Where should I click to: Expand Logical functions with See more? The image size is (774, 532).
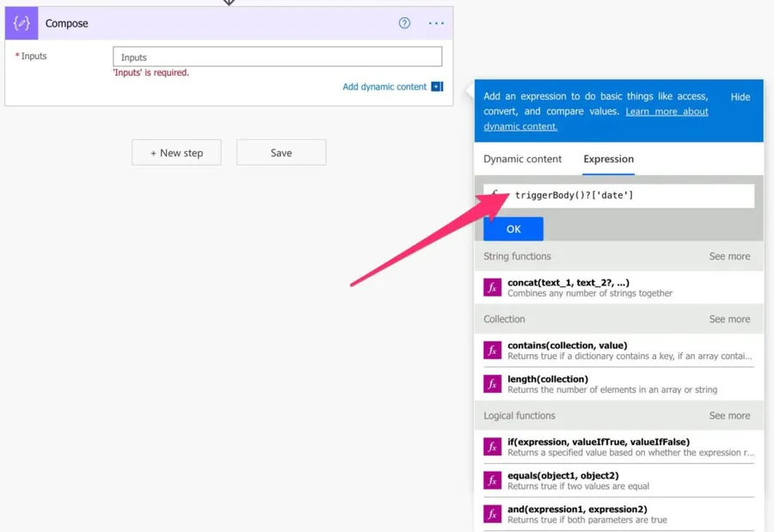[729, 416]
